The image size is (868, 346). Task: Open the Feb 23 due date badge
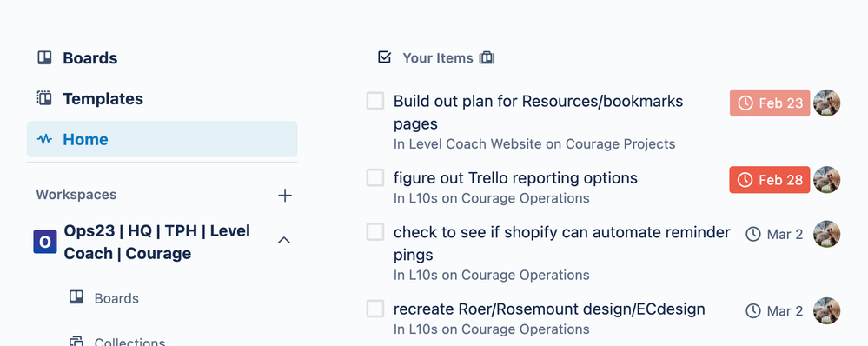pos(770,103)
